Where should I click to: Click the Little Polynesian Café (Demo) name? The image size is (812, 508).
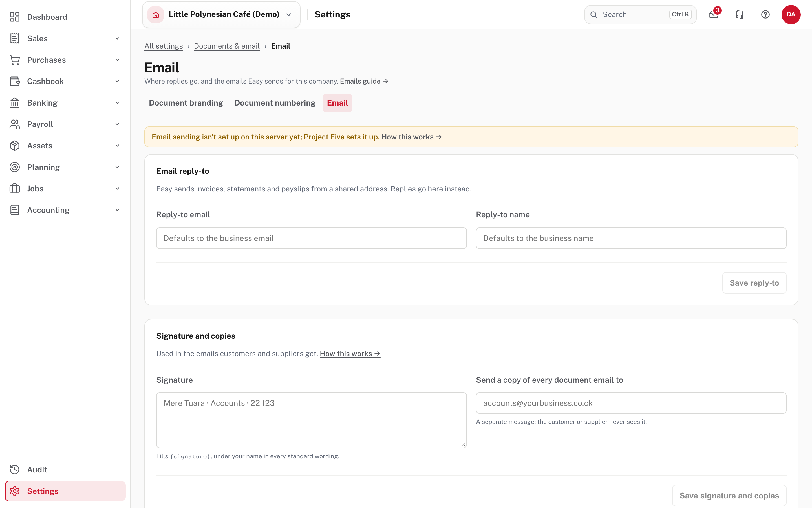224,14
